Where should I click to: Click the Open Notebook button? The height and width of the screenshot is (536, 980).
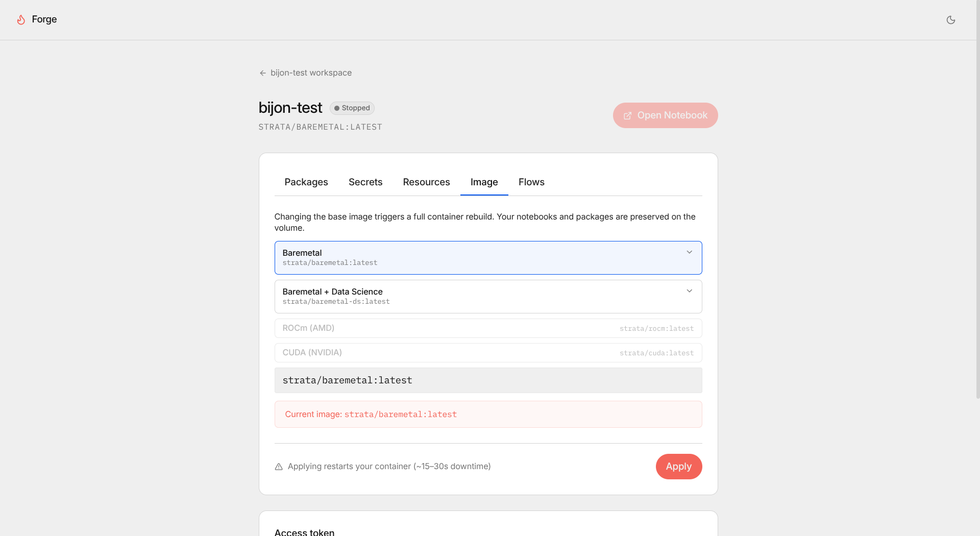(x=666, y=115)
